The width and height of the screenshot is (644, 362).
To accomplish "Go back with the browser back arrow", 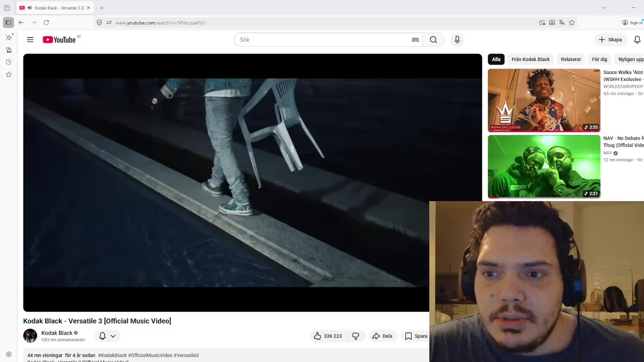I will click(x=21, y=23).
